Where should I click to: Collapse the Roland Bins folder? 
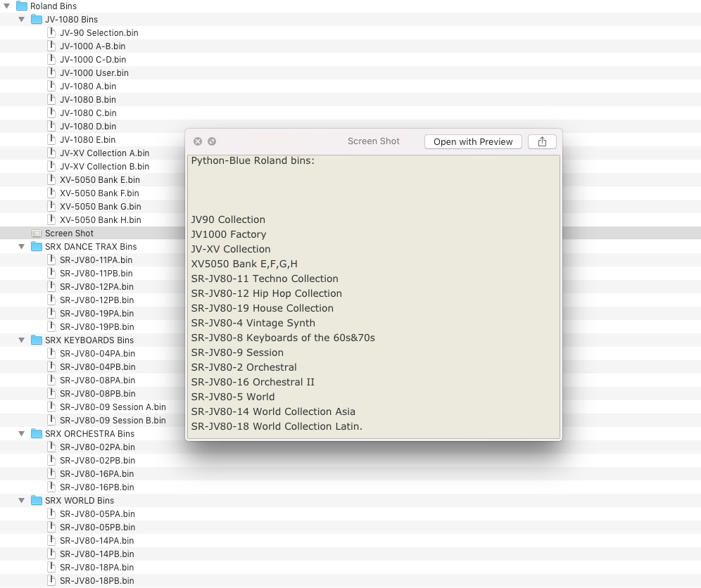click(7, 6)
